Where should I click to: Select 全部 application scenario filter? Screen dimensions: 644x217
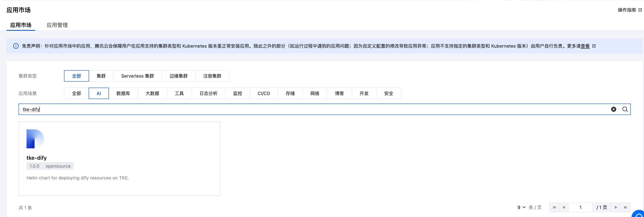[77, 93]
